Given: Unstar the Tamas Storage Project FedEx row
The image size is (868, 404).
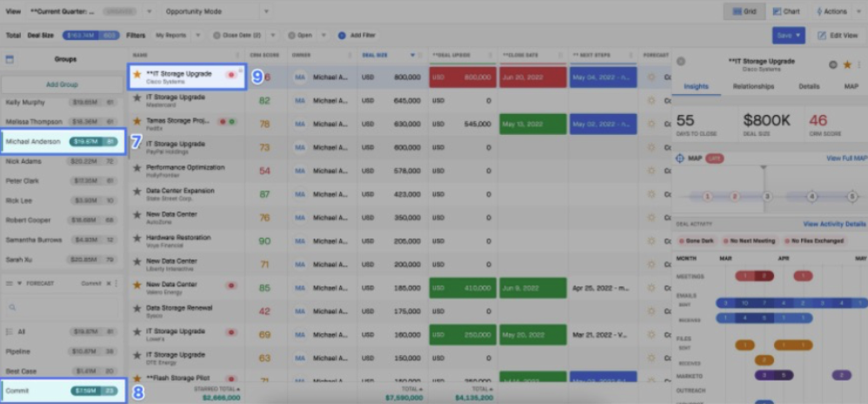Looking at the screenshot, I should tap(137, 121).
